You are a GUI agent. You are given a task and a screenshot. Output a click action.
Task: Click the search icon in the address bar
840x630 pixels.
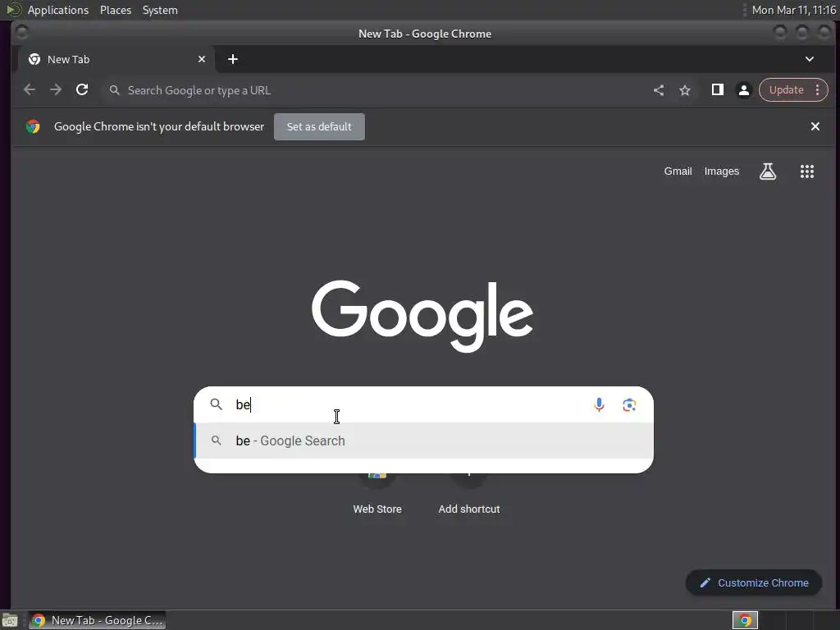click(114, 90)
